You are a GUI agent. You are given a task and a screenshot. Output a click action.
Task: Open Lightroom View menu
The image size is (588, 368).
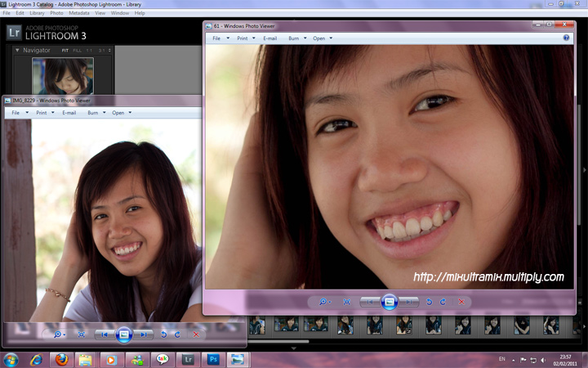pyautogui.click(x=100, y=13)
